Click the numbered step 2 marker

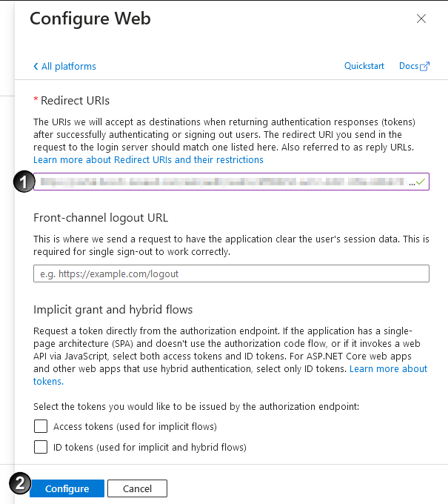click(x=20, y=483)
